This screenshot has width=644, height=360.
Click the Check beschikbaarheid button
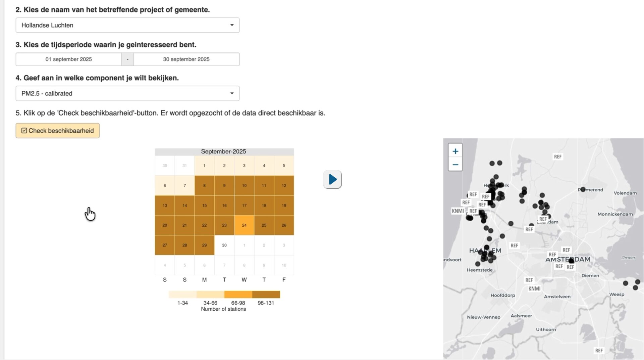(x=58, y=131)
